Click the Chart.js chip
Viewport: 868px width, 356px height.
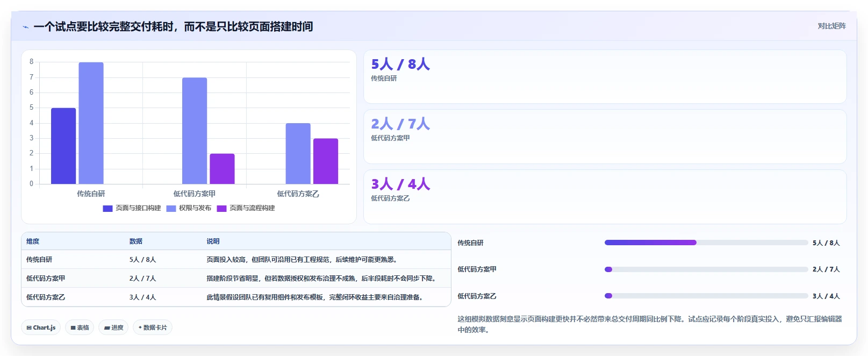41,327
